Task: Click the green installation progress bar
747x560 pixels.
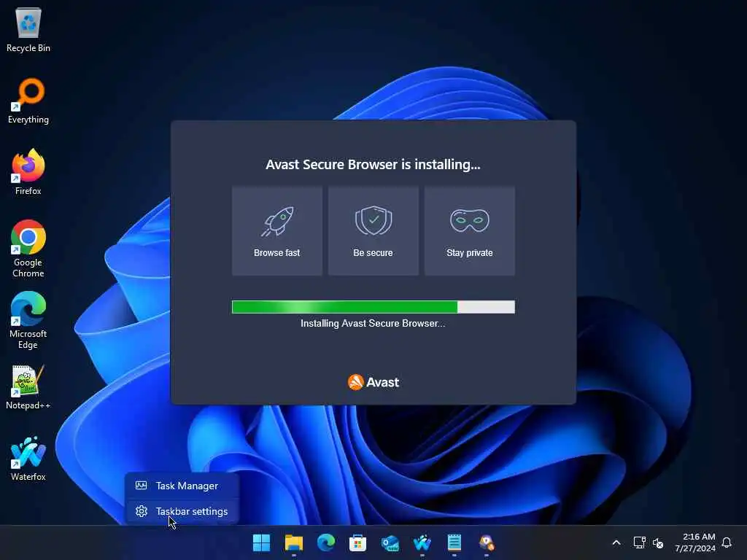Action: point(373,307)
